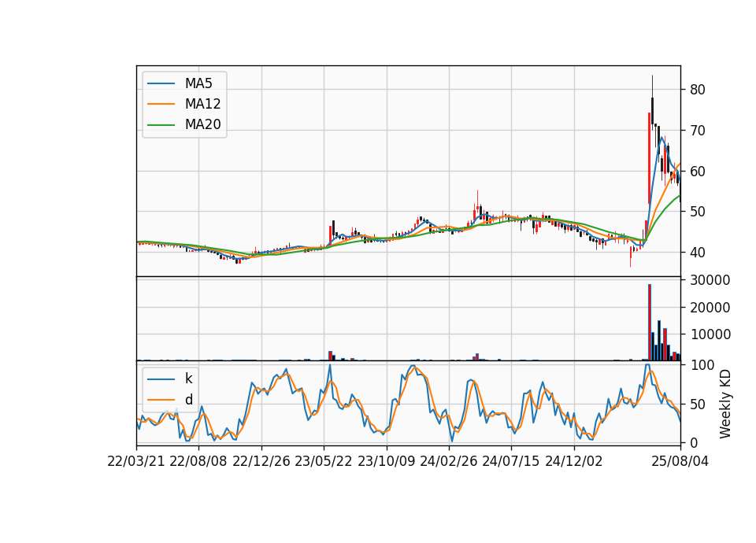The width and height of the screenshot is (756, 543).
Task: Click the green MA20 line sample in legend
Action: pos(161,124)
